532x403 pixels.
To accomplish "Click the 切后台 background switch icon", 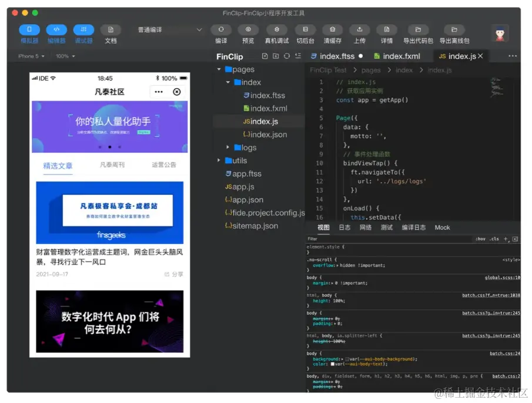I will coord(305,30).
